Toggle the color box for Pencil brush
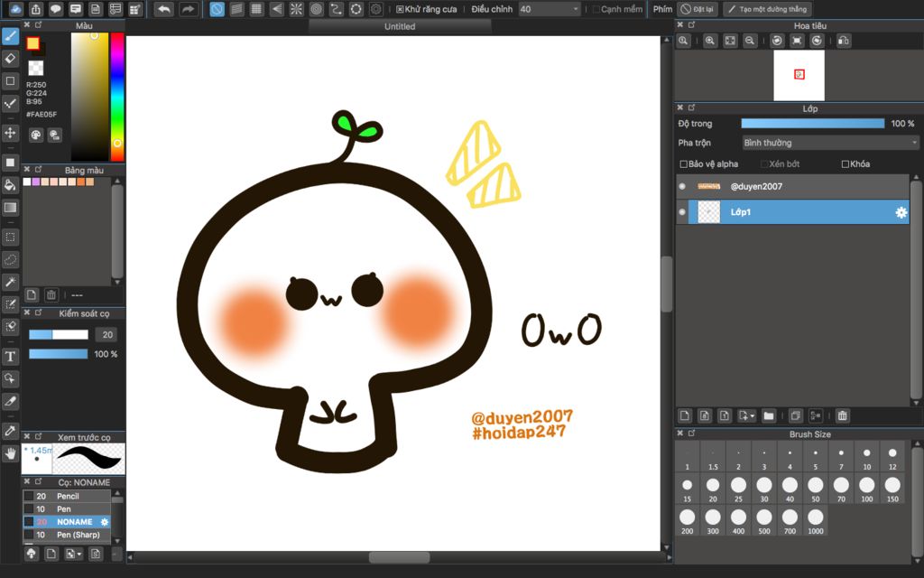This screenshot has height=578, width=924. [28, 496]
